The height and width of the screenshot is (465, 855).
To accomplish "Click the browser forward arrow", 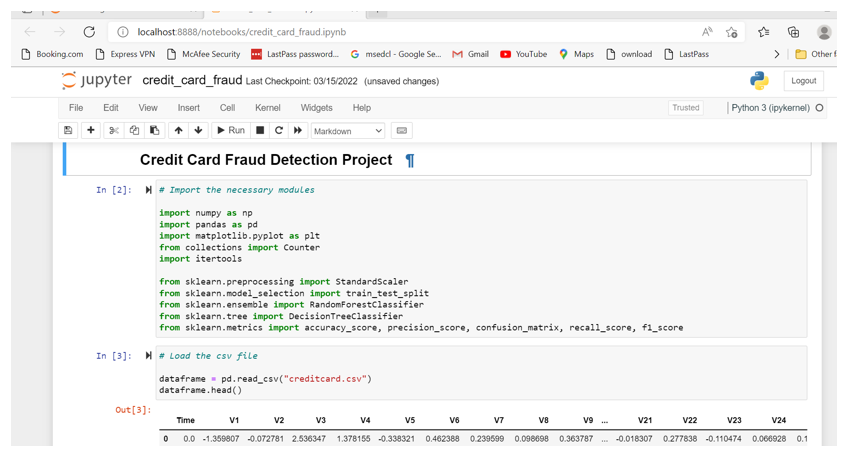I will pyautogui.click(x=59, y=32).
